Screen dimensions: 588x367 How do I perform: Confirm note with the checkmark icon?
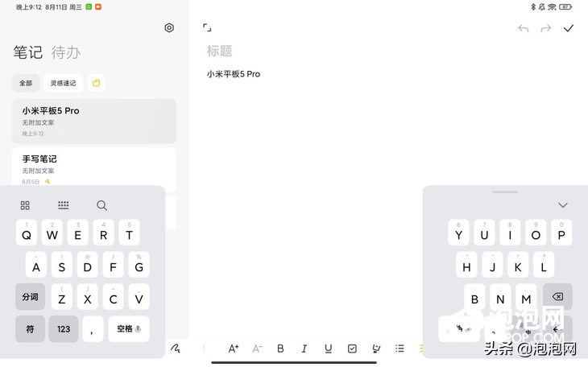[x=569, y=28]
